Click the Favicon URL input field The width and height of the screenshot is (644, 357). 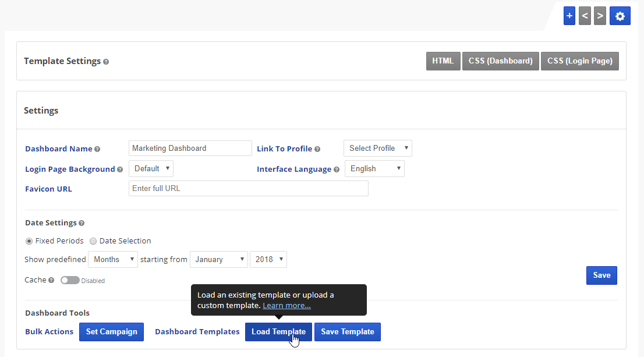click(248, 189)
